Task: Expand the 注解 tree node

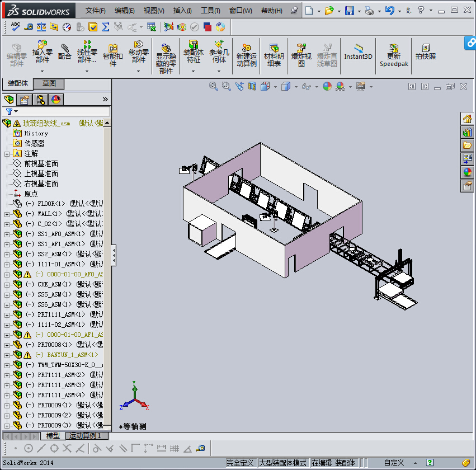Action: (x=7, y=154)
